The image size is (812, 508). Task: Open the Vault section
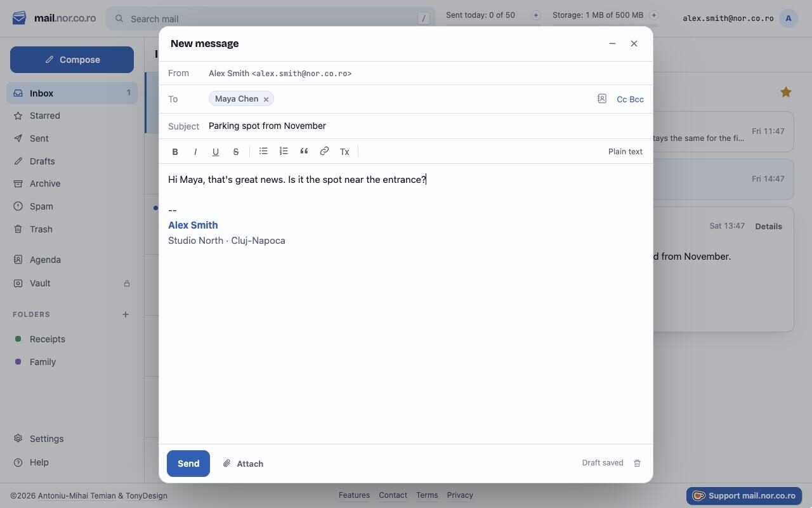72,283
